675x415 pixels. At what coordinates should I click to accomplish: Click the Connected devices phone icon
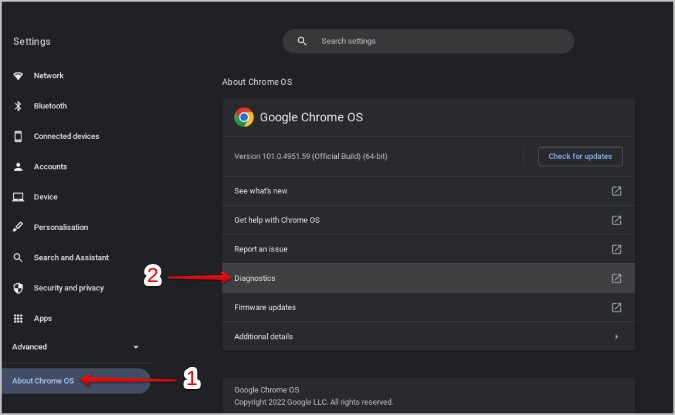[17, 136]
